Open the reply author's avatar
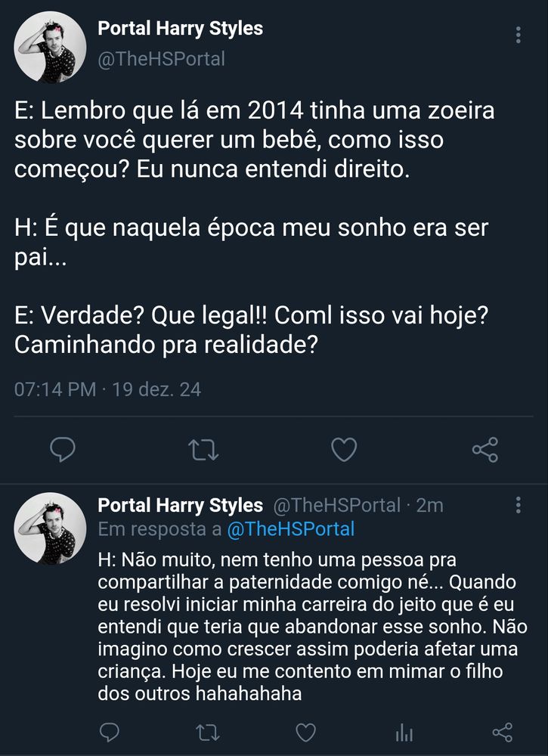 point(50,528)
